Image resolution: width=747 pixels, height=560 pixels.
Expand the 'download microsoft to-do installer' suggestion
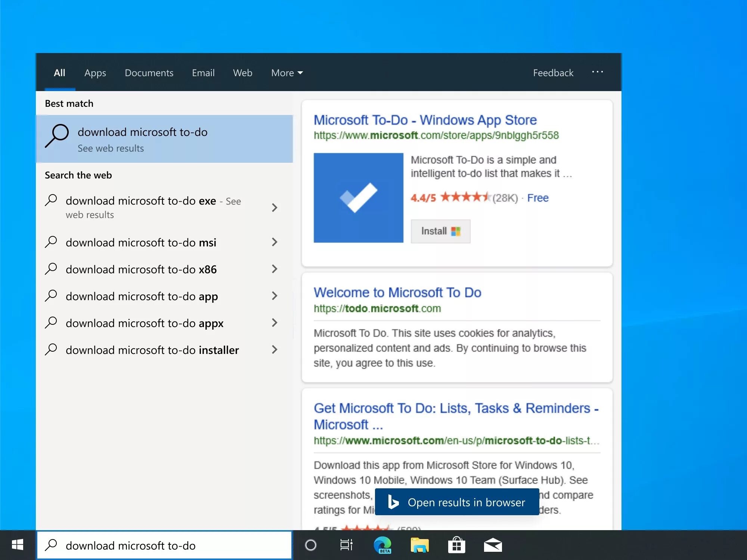click(275, 350)
